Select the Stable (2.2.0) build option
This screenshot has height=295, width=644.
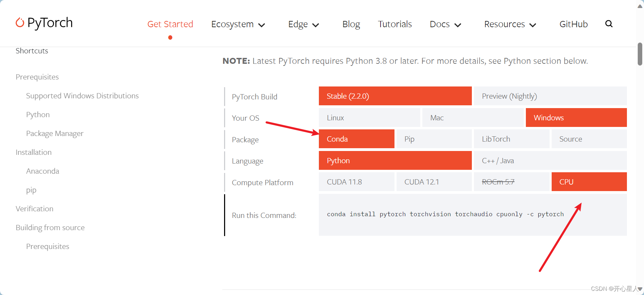click(395, 96)
